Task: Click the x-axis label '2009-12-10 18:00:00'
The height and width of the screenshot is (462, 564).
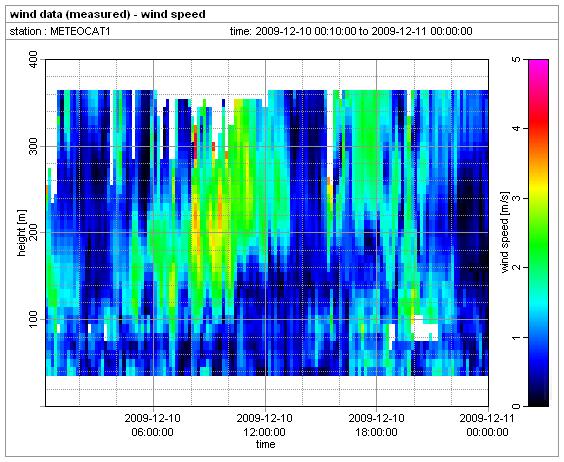Action: pyautogui.click(x=376, y=425)
